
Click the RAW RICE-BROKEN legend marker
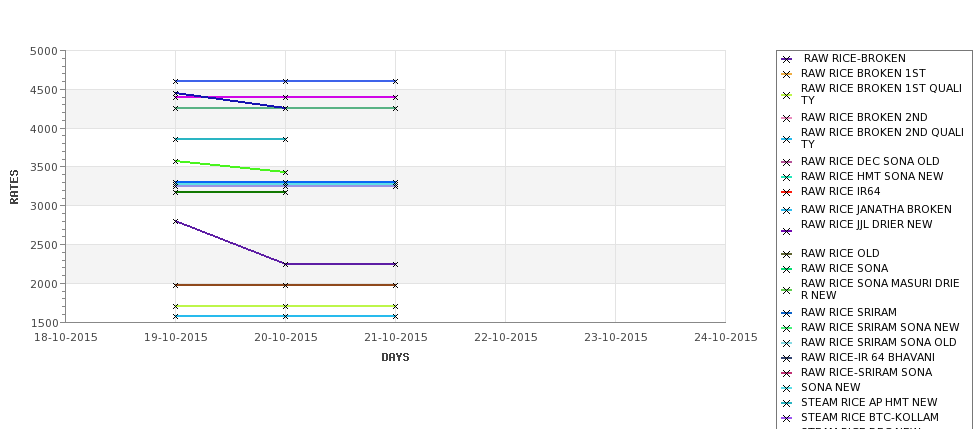pyautogui.click(x=786, y=59)
